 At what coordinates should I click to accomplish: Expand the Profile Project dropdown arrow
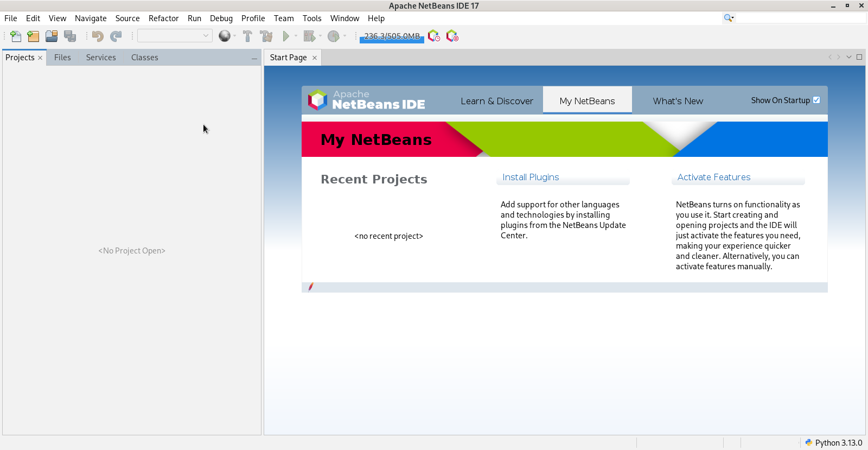[x=344, y=36]
